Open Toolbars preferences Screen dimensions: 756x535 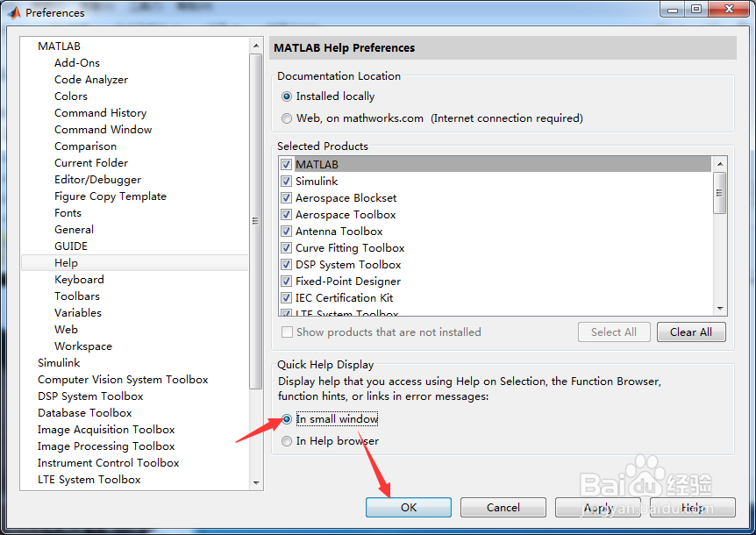77,296
